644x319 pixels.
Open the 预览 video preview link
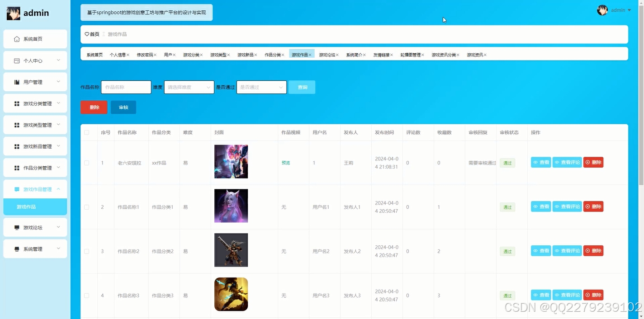(285, 162)
